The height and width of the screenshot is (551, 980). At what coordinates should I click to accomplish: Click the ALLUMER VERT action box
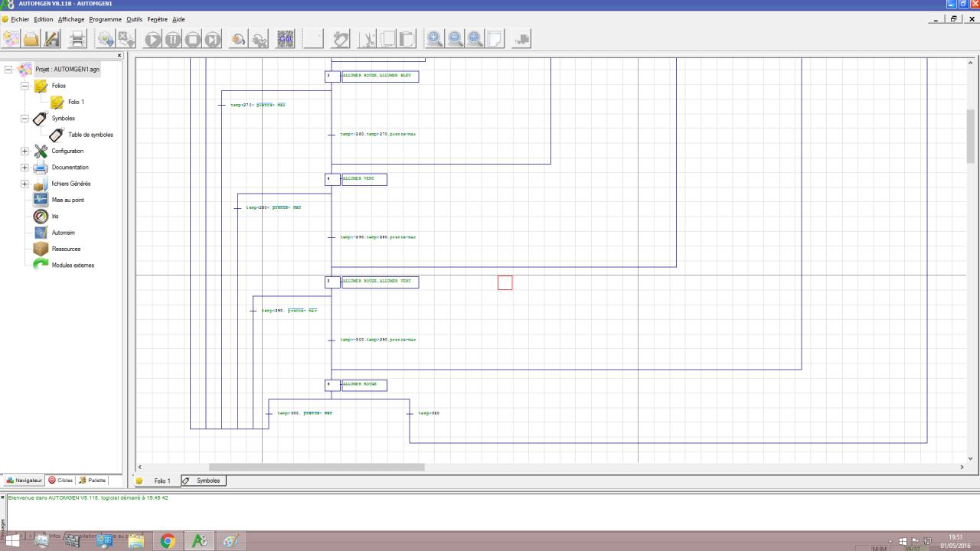364,179
